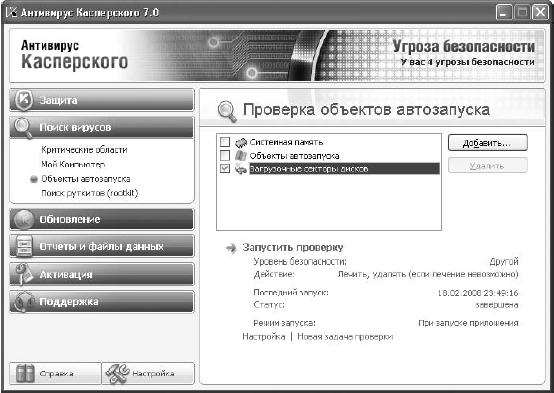The width and height of the screenshot is (554, 393).
Task: Click the magnifier icon in the panel header
Action: (227, 111)
